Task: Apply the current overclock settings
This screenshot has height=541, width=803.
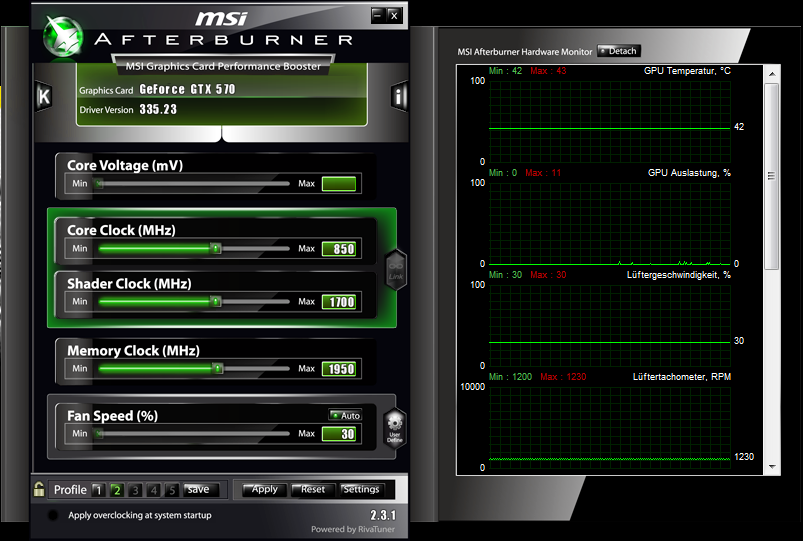Action: click(263, 490)
